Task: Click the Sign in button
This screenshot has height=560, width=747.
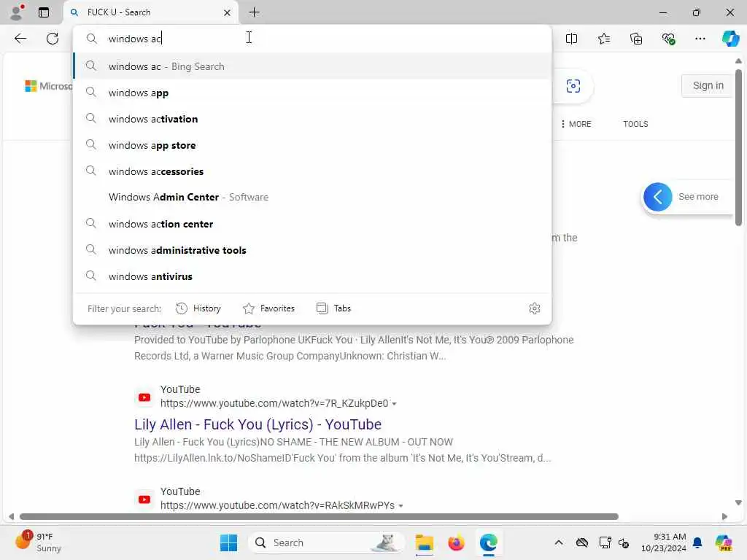Action: tap(708, 86)
